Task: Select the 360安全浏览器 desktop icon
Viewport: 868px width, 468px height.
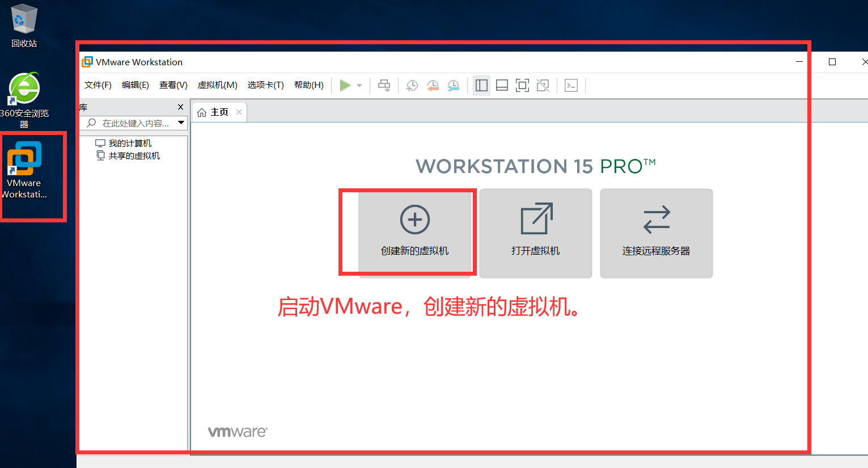Action: (24, 101)
